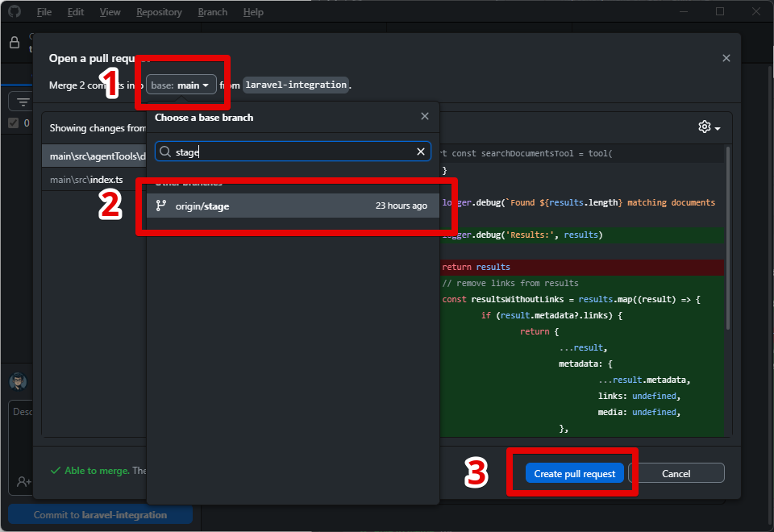Screen dimensions: 774x532
Task: Click Cancel to dismiss the dialog
Action: click(676, 472)
